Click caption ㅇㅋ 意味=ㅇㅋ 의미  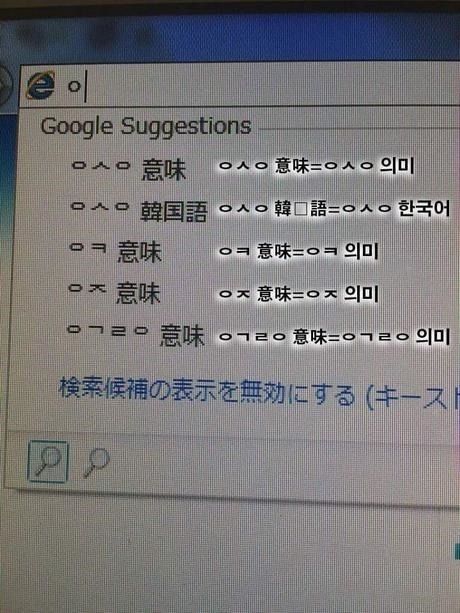pos(299,251)
